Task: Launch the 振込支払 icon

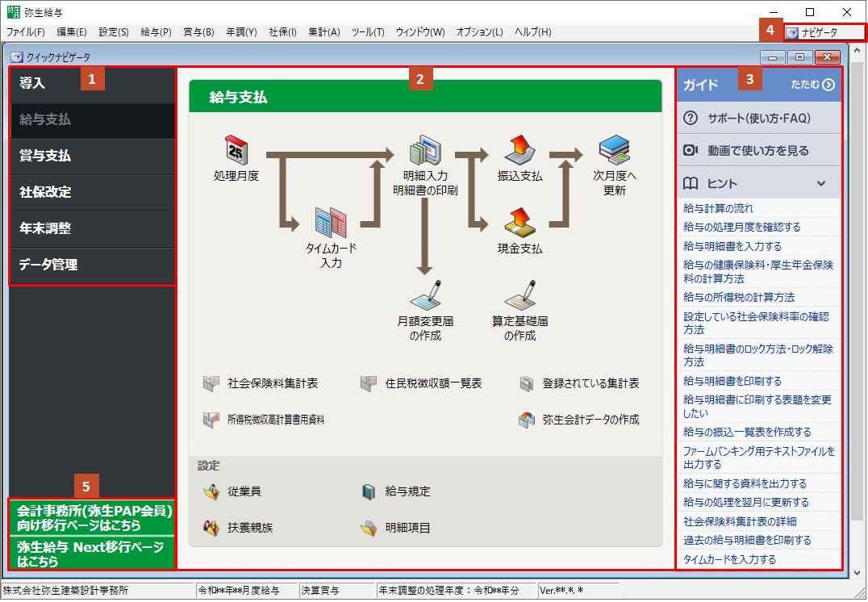Action: coord(520,150)
